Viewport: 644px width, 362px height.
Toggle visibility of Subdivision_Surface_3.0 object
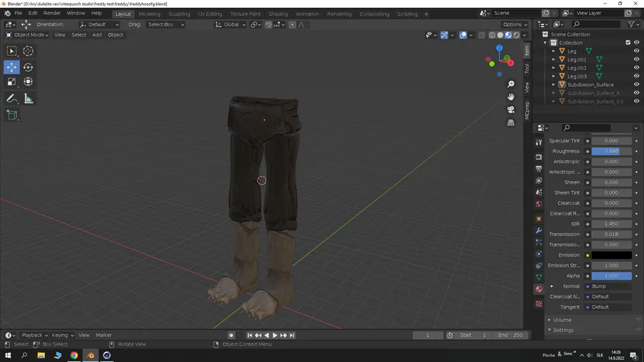[637, 101]
